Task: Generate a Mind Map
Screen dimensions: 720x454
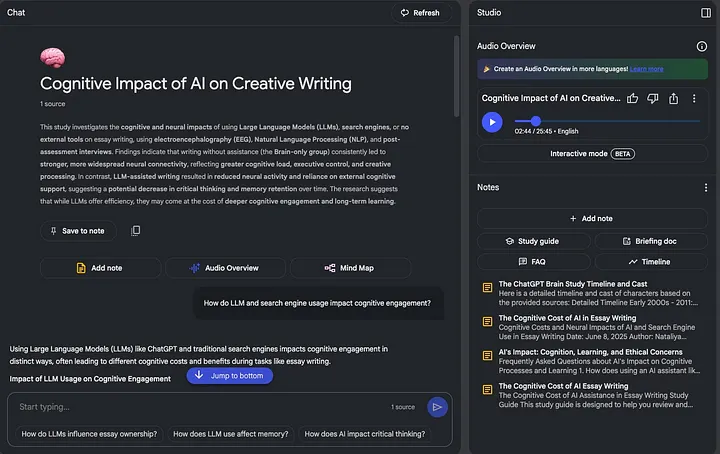Action: [x=350, y=268]
